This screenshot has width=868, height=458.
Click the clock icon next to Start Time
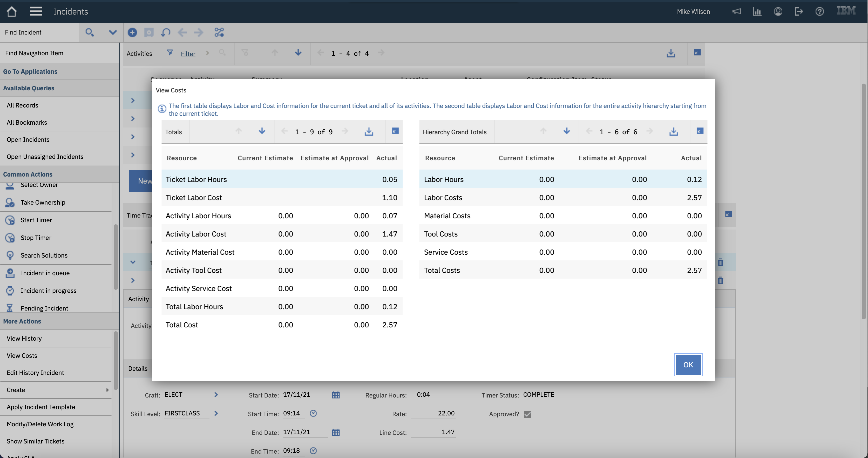313,414
